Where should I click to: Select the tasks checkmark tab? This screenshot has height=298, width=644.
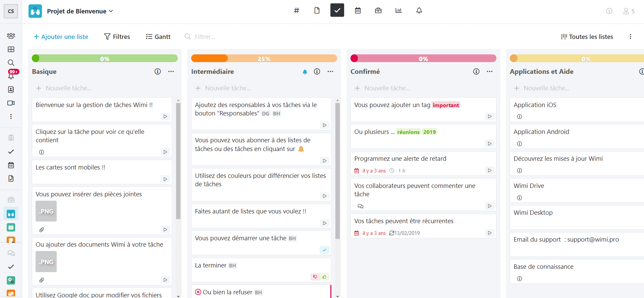click(x=337, y=10)
